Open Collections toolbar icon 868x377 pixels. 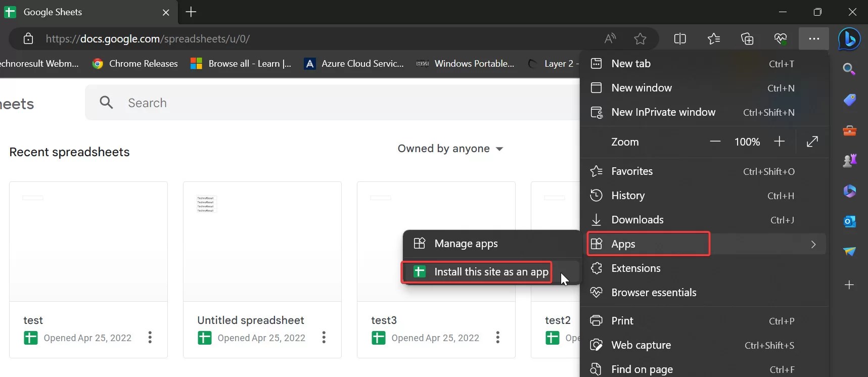pyautogui.click(x=747, y=38)
